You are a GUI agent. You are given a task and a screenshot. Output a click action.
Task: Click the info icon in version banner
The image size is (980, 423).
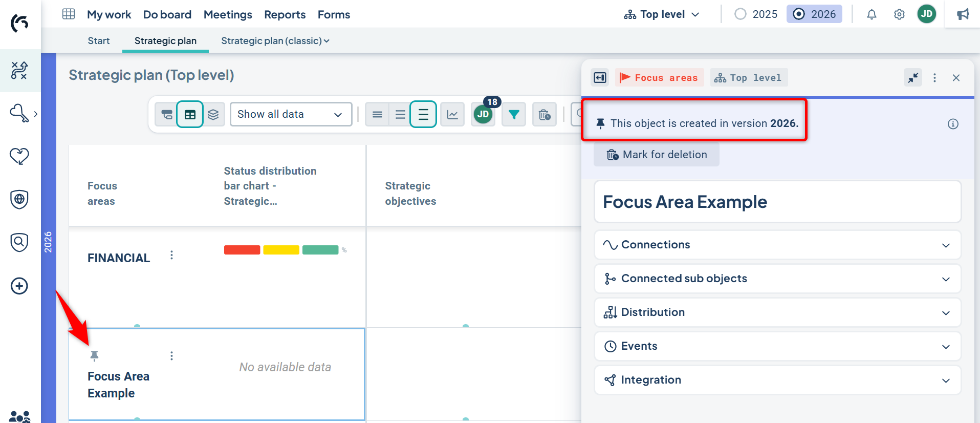click(x=952, y=124)
